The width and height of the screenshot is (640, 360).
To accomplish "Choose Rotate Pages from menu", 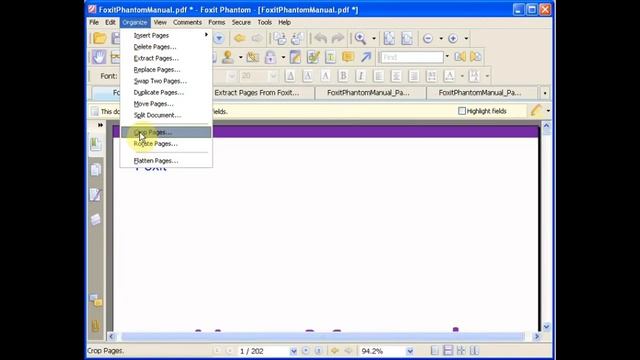I will tap(166, 144).
